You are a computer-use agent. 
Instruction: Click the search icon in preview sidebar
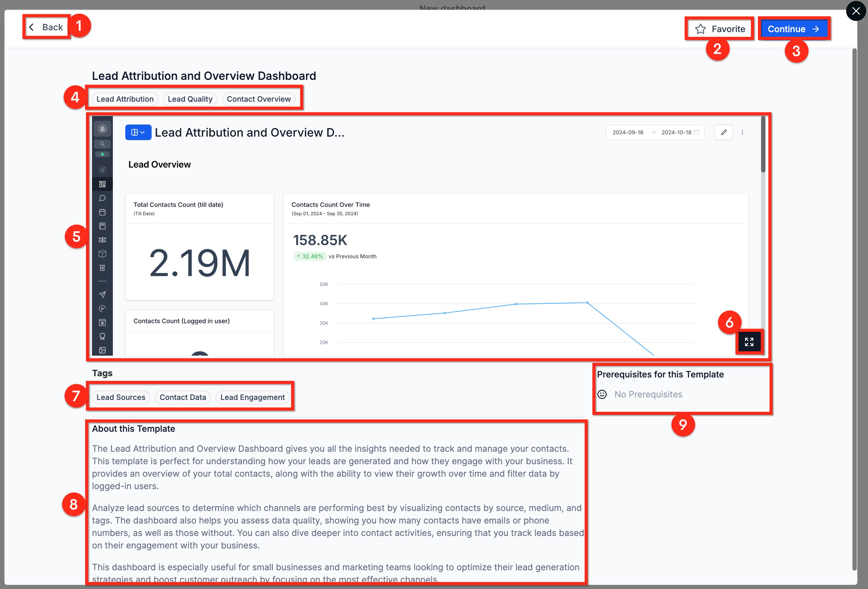tap(102, 144)
